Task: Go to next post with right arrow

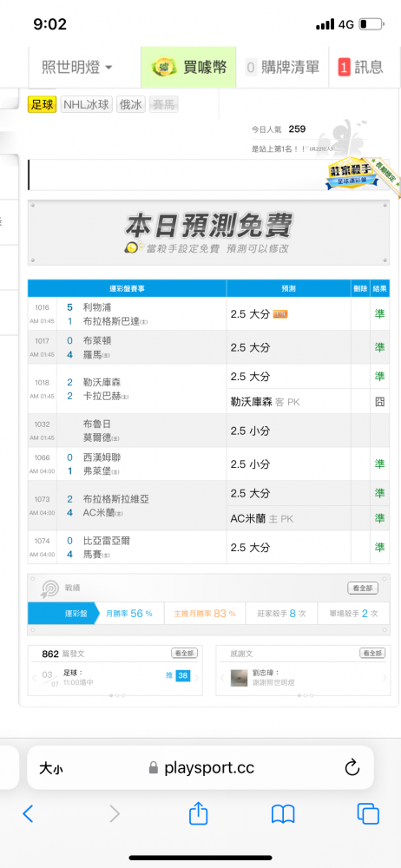Action: coord(195,678)
